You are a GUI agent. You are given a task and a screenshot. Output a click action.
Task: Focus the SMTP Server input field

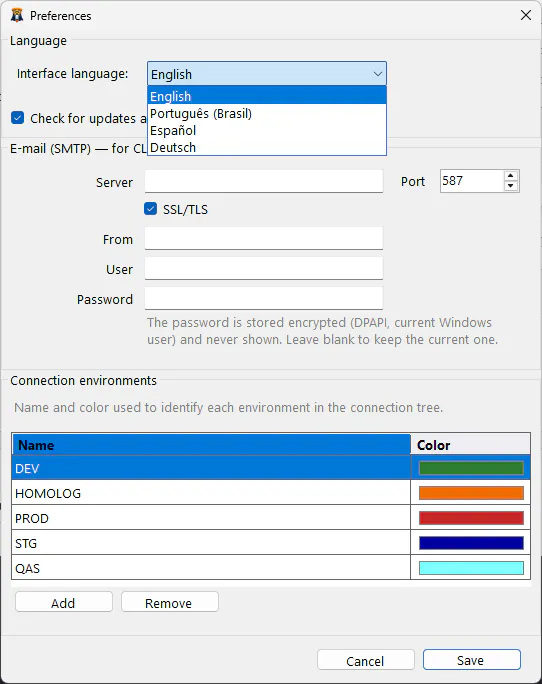(264, 181)
